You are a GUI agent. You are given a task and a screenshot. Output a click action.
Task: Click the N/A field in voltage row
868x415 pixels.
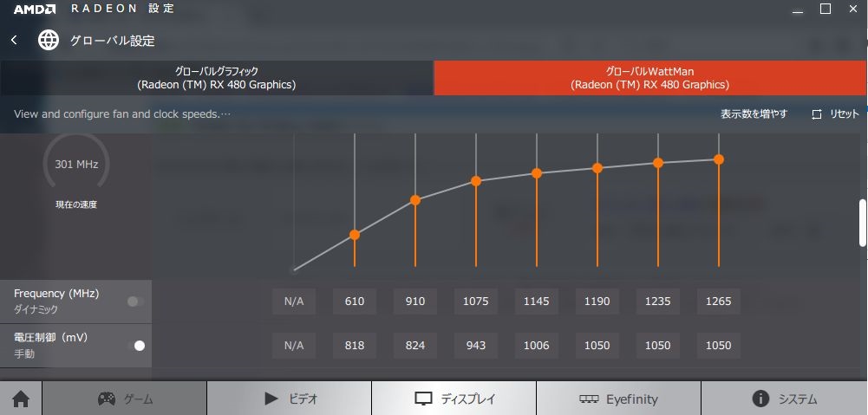click(x=294, y=346)
